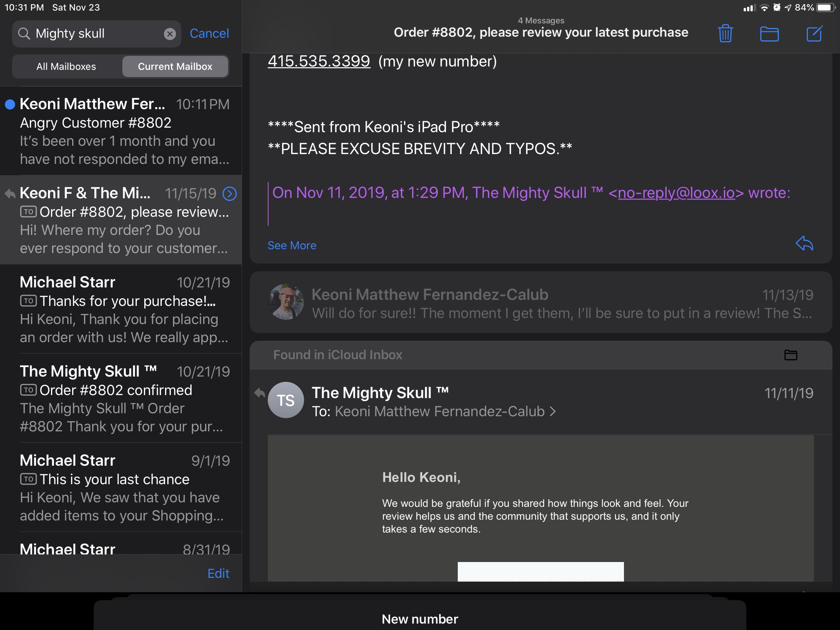Tap Keoni's profile photo in collapsed message
Screen dimensions: 840x630
(x=286, y=301)
